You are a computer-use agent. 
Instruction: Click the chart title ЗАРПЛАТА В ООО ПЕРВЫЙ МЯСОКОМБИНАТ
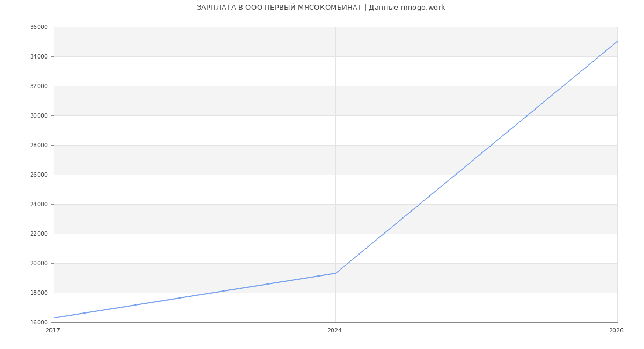tap(279, 8)
